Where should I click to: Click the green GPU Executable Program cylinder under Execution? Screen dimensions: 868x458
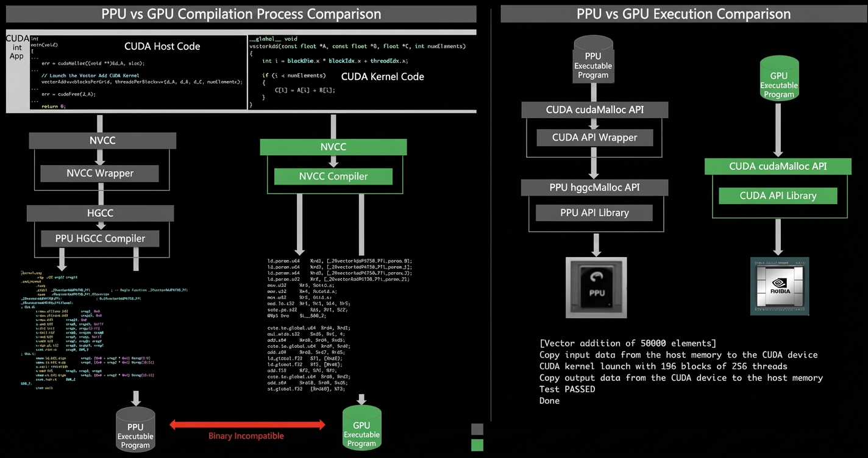point(778,79)
